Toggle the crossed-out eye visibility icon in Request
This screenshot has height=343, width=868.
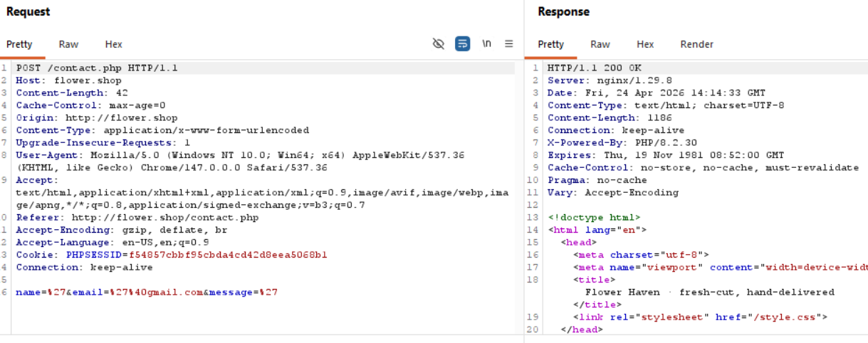click(439, 44)
